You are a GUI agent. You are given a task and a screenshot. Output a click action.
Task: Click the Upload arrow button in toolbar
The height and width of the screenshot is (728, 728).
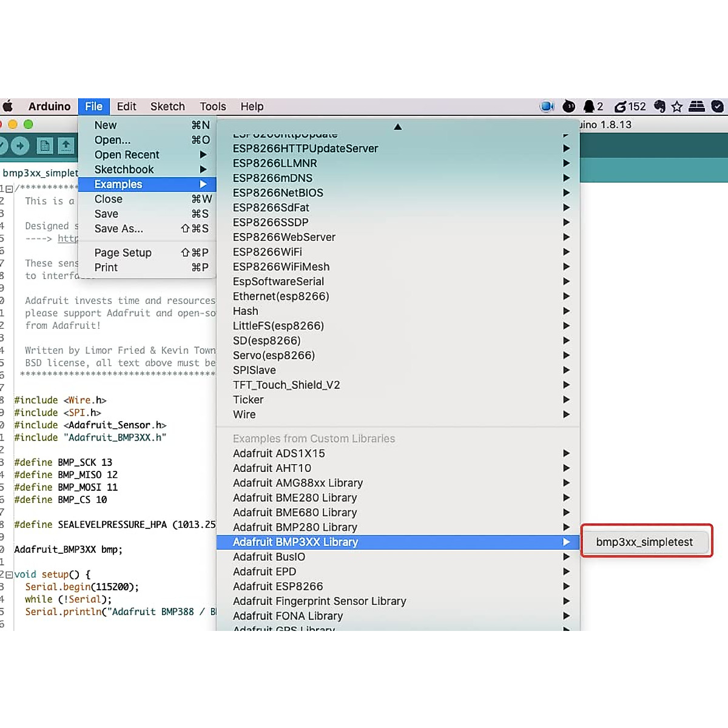pos(20,146)
